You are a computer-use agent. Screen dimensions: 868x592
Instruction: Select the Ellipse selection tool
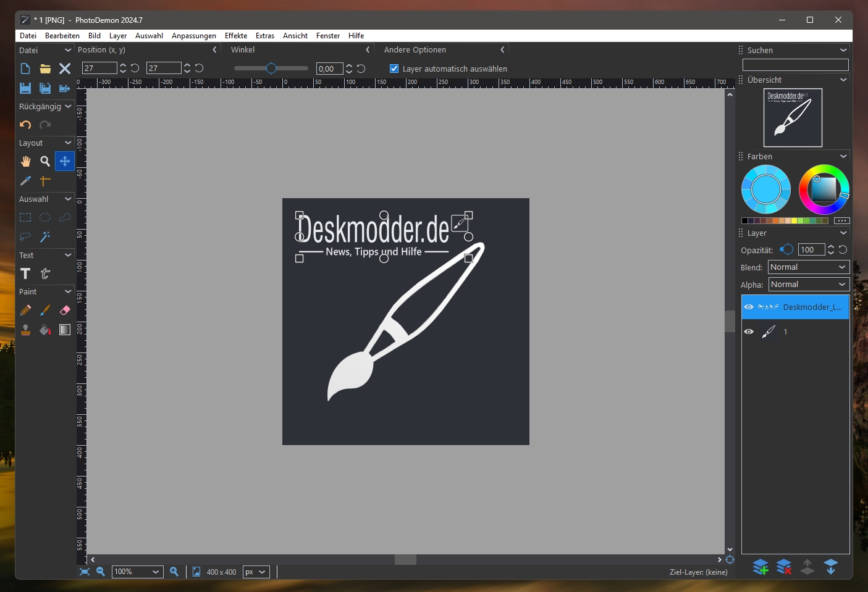coord(45,217)
